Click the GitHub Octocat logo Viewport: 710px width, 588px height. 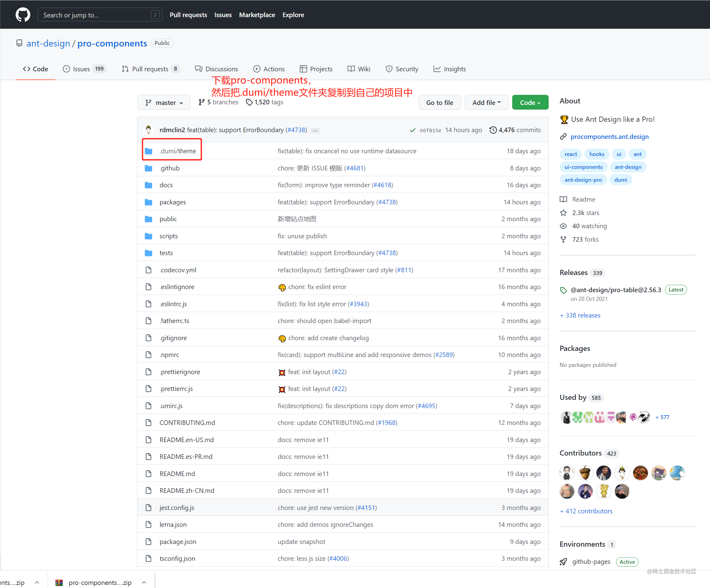(23, 15)
